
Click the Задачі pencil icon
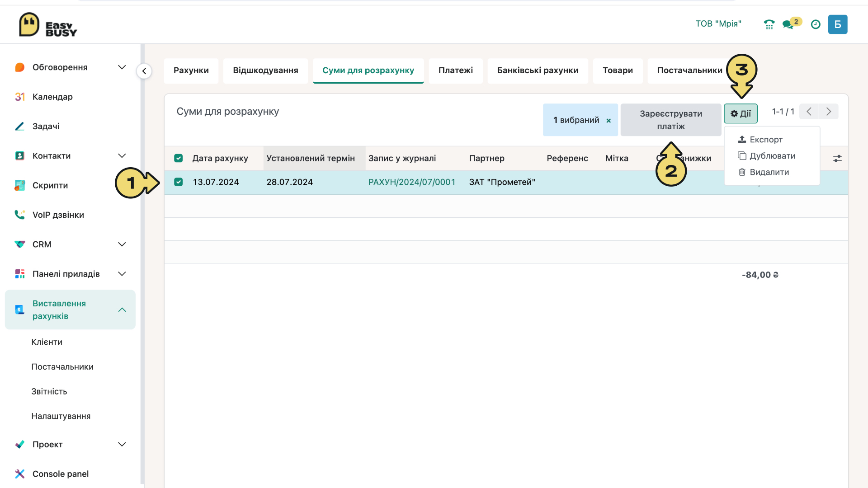coord(20,127)
